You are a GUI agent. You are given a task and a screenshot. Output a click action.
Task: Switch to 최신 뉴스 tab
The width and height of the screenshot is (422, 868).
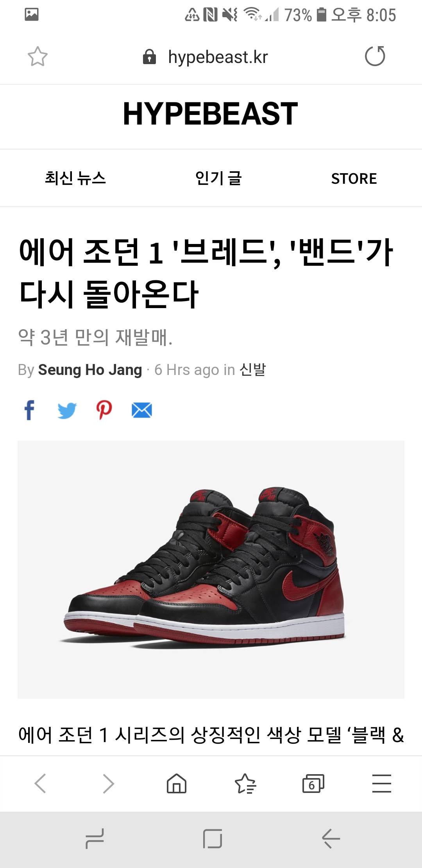tap(75, 178)
